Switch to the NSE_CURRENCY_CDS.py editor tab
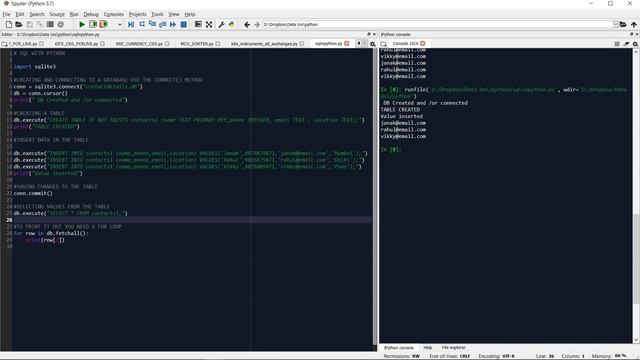The width and height of the screenshot is (640, 360). [139, 44]
